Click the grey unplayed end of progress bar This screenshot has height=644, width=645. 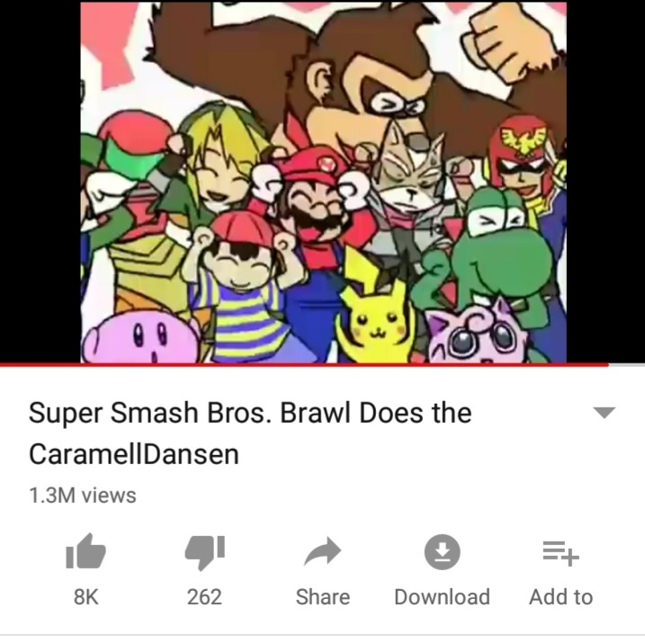tap(627, 365)
